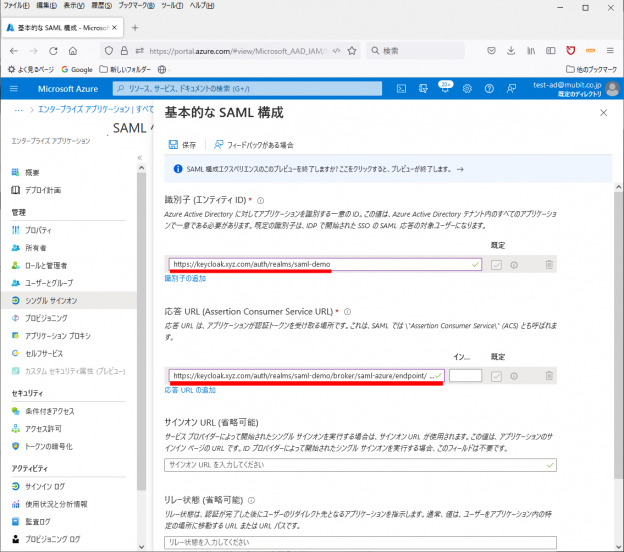This screenshot has height=552, width=624.
Task: Bookmark this page with star icon
Action: [x=352, y=51]
